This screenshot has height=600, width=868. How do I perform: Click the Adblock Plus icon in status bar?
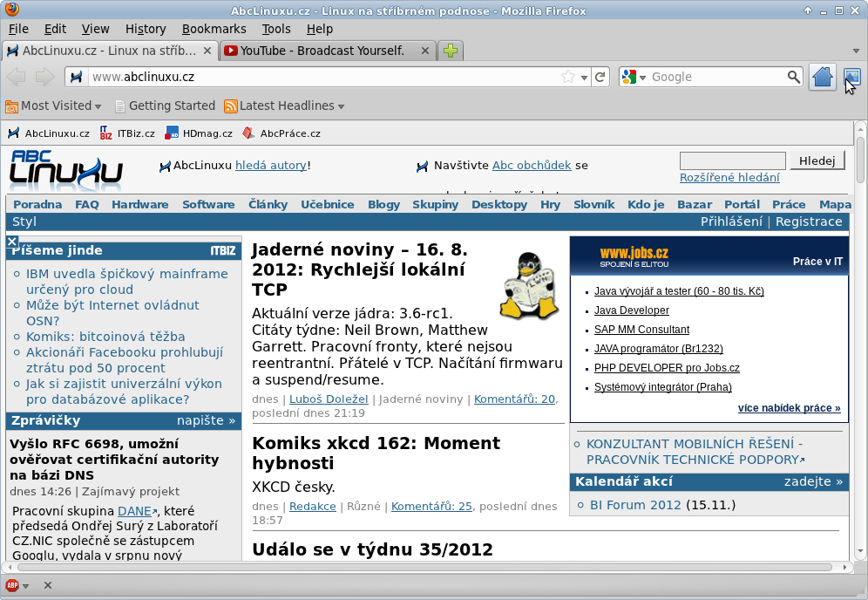coord(12,585)
